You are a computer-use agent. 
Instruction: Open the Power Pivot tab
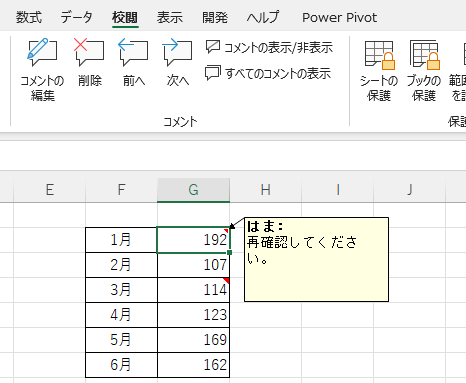(x=339, y=17)
